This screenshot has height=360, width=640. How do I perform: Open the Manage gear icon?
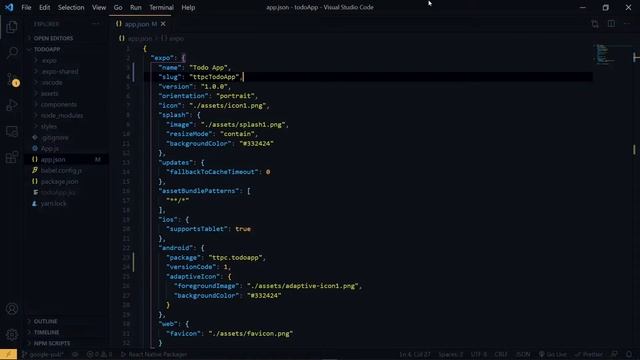tap(12, 335)
